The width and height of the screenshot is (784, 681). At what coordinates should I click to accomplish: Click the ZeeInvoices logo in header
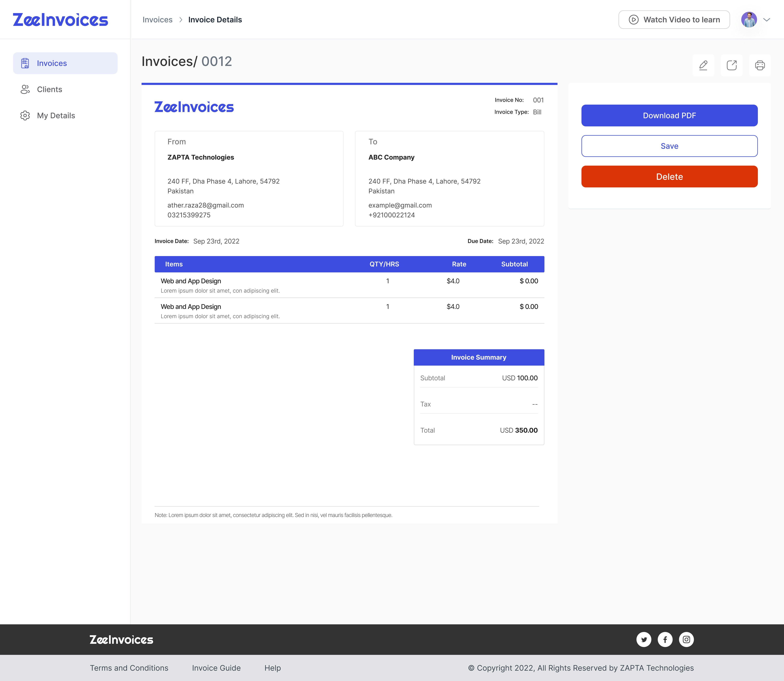pos(60,20)
